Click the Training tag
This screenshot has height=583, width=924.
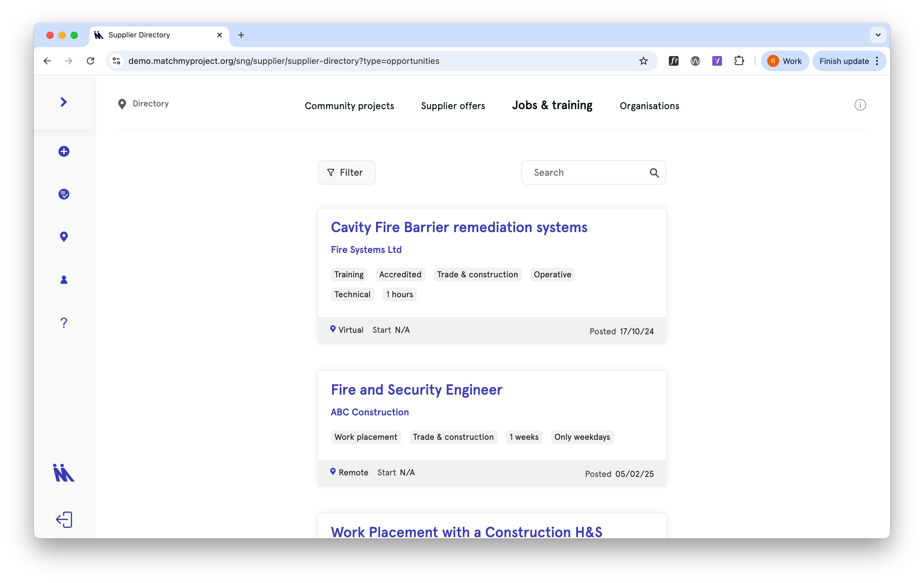(x=348, y=275)
